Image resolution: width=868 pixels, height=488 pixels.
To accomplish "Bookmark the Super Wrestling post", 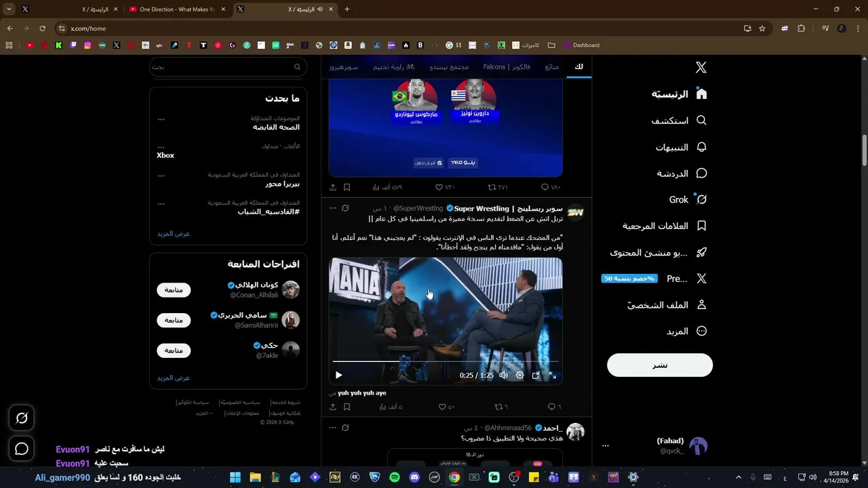I will [347, 407].
